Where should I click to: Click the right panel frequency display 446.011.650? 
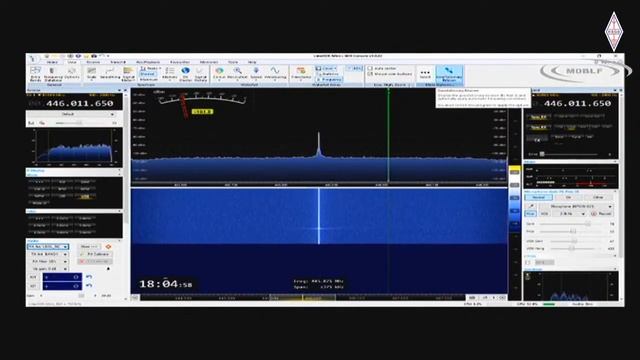[578, 104]
